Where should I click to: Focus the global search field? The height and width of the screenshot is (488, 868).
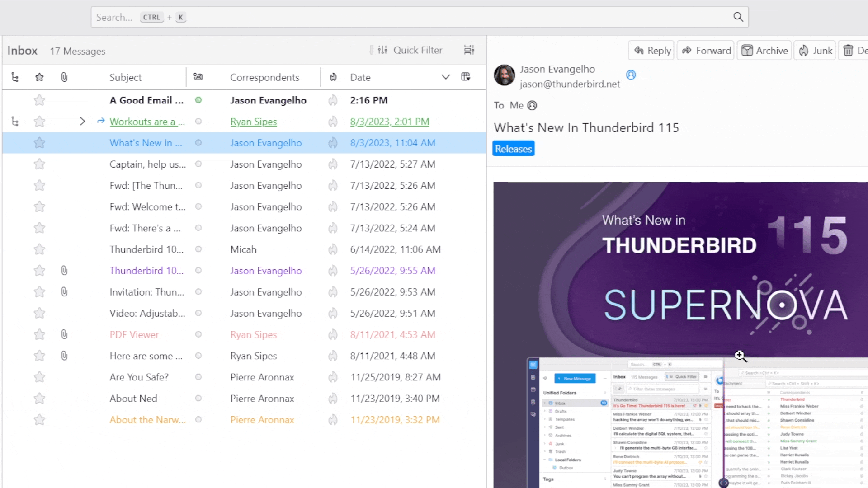[x=420, y=17]
